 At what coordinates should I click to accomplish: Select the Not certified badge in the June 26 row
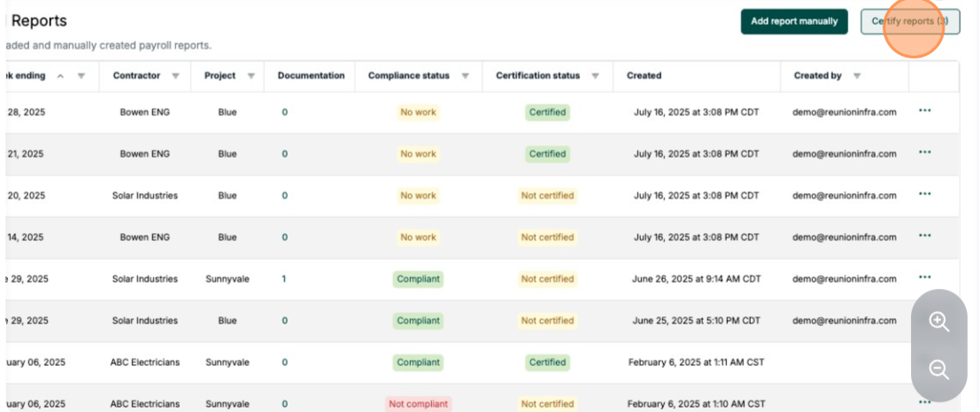pos(547,279)
